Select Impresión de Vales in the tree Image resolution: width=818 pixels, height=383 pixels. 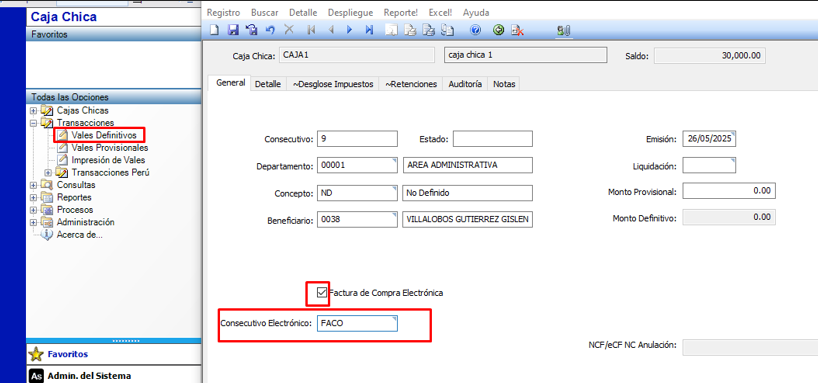tap(108, 160)
